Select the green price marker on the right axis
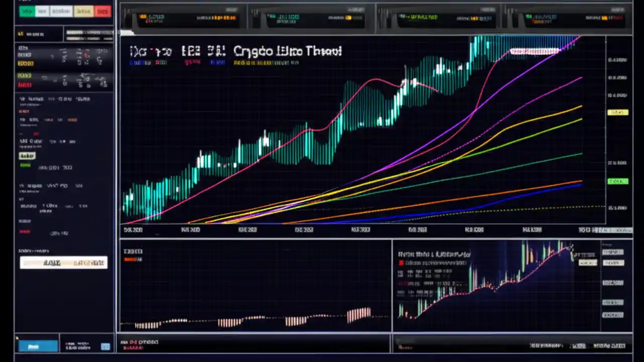The height and width of the screenshot is (362, 644). click(x=618, y=181)
